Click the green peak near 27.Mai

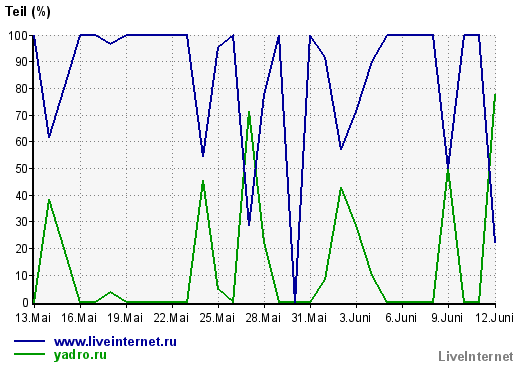tap(249, 112)
